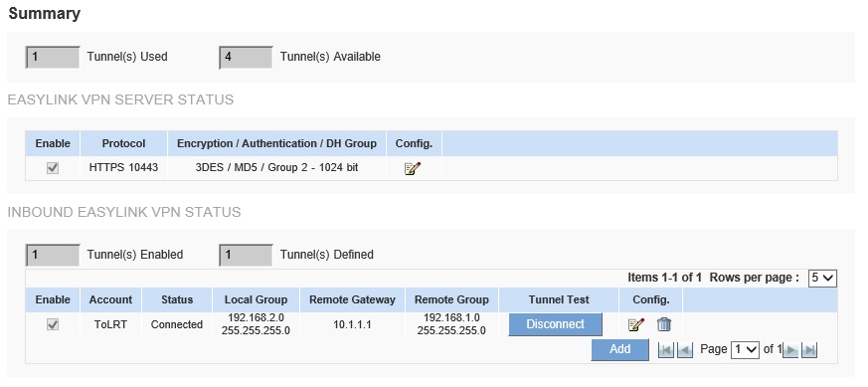This screenshot has height=387, width=868.
Task: Go to the next page of tunnels
Action: click(x=791, y=350)
